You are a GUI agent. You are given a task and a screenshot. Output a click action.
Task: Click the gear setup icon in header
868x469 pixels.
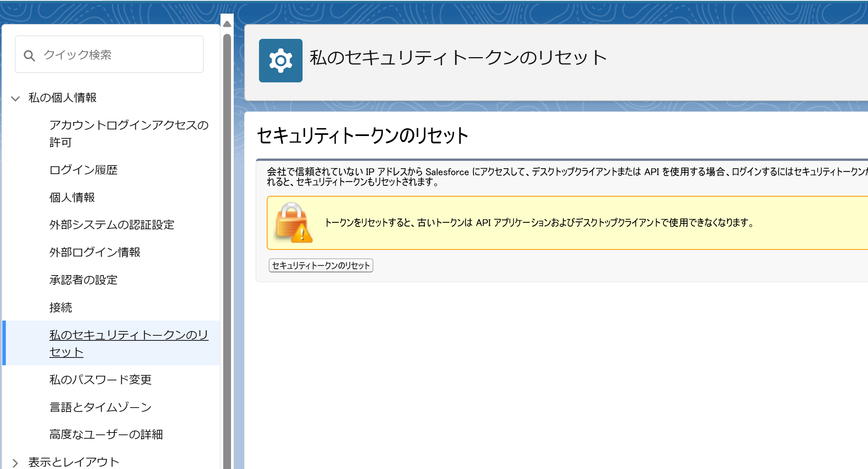280,60
